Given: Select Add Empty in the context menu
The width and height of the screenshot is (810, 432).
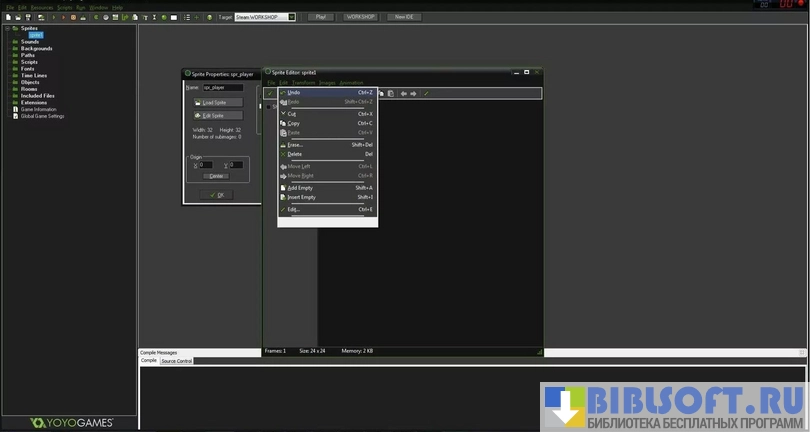Looking at the screenshot, I should click(x=300, y=187).
